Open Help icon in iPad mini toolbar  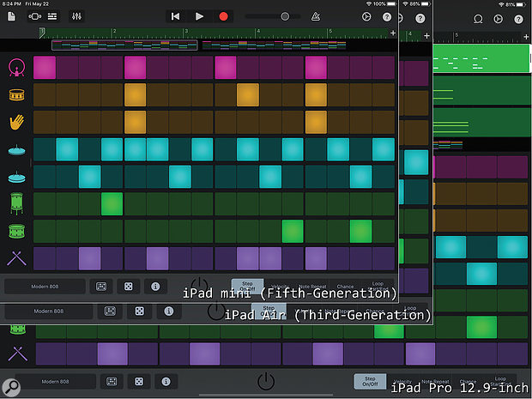tap(387, 16)
